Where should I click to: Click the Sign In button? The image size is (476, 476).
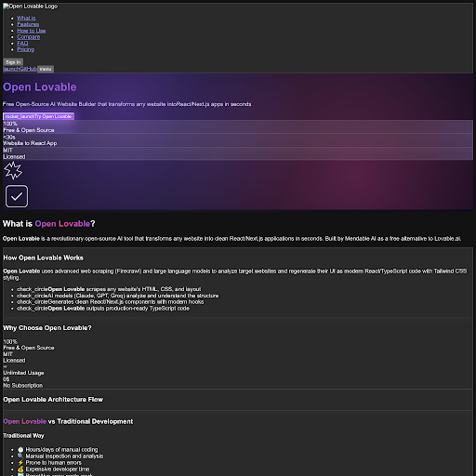[x=13, y=62]
